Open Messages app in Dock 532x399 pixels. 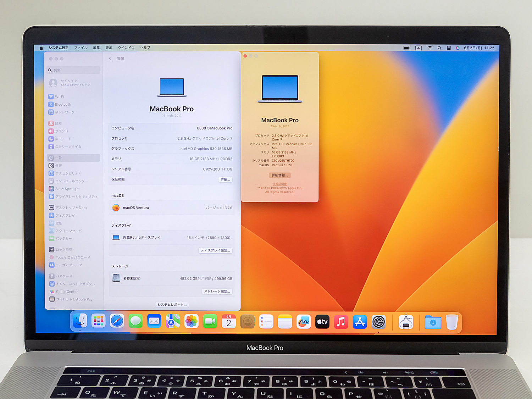(x=135, y=321)
